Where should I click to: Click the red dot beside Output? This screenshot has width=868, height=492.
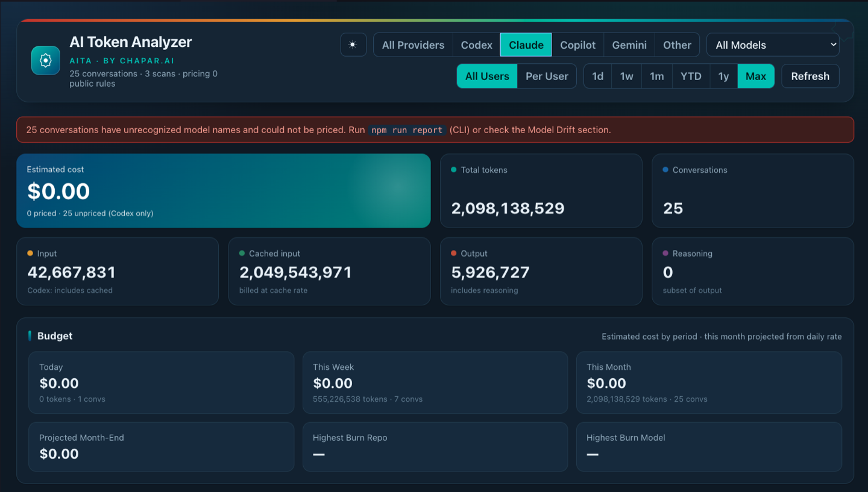click(x=454, y=254)
